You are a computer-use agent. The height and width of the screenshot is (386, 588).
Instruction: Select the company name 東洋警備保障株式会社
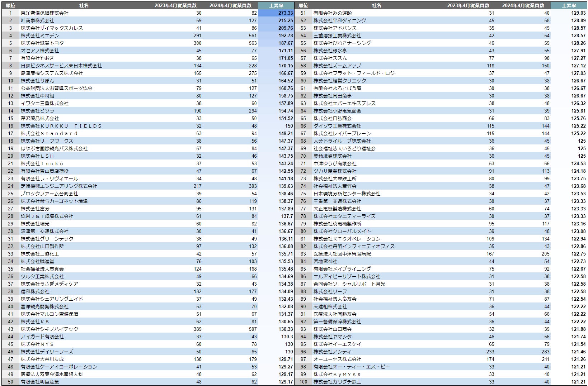pyautogui.click(x=44, y=13)
